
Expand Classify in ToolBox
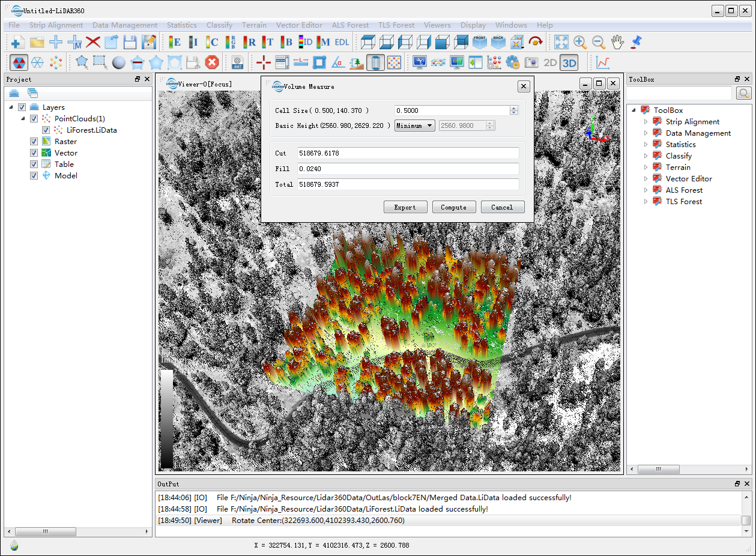coord(646,156)
